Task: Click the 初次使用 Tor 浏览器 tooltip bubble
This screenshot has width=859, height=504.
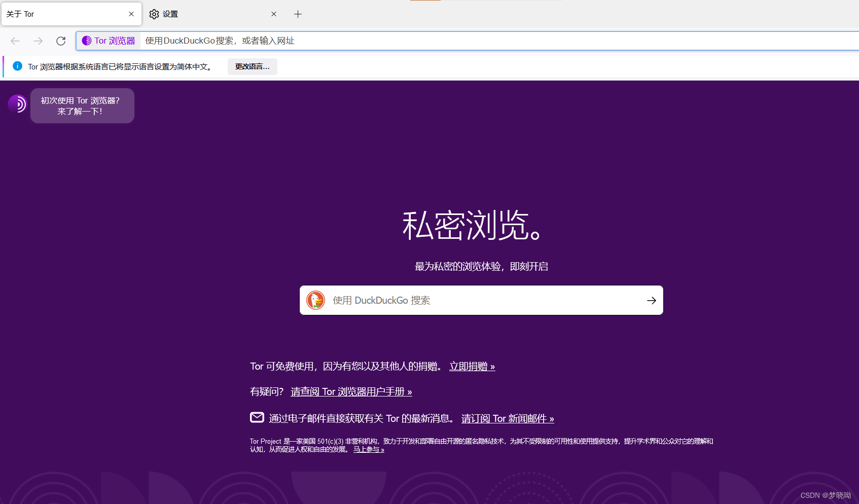Action: (x=82, y=105)
